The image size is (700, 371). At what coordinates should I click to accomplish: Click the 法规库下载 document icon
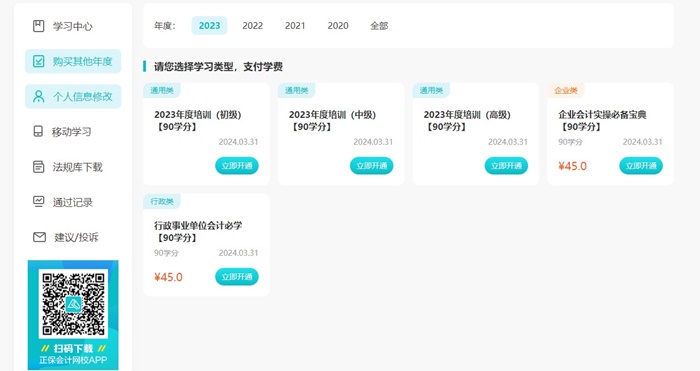pyautogui.click(x=39, y=167)
